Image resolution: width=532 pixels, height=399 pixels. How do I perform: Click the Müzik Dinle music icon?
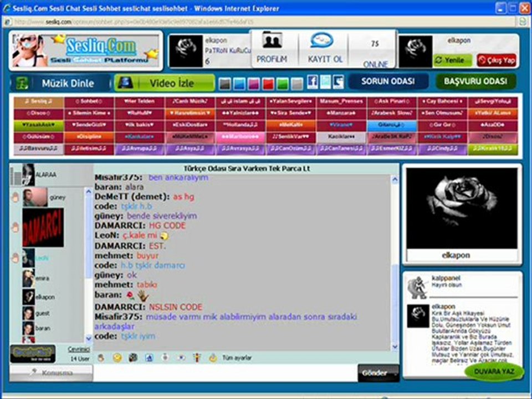(23, 83)
